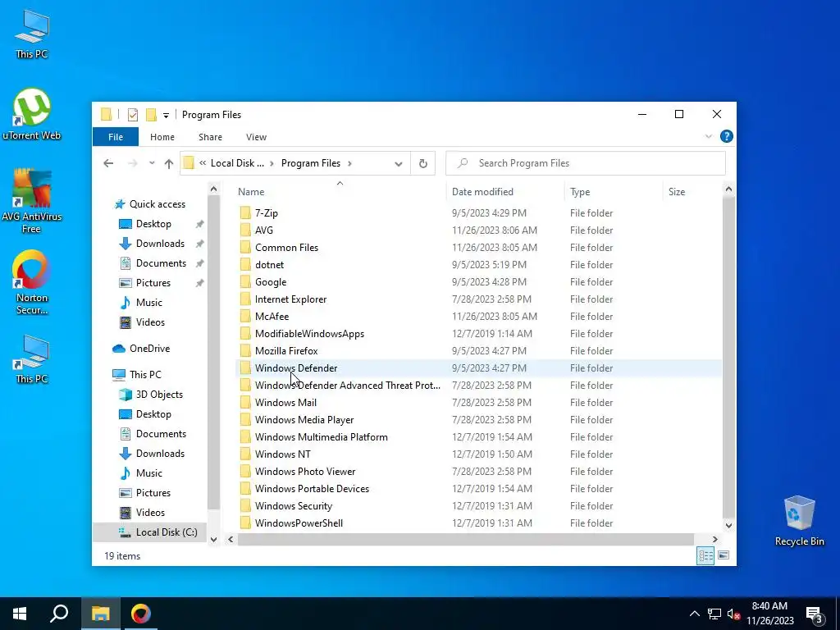Open the Recycle Bin on desktop

799,521
